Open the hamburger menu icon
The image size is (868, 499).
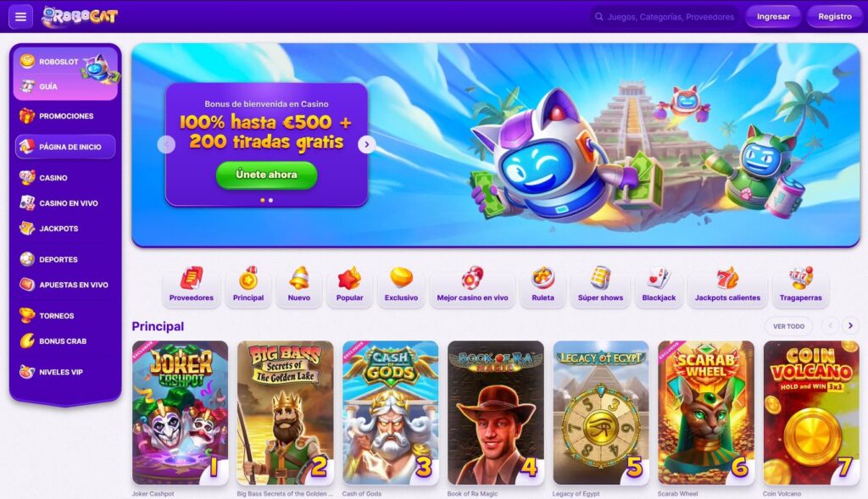pyautogui.click(x=20, y=17)
